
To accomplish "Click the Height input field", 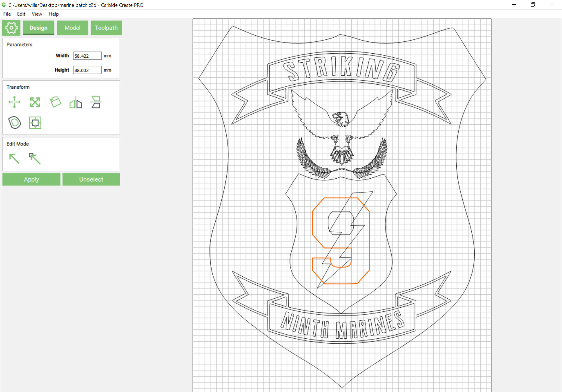I will 87,70.
